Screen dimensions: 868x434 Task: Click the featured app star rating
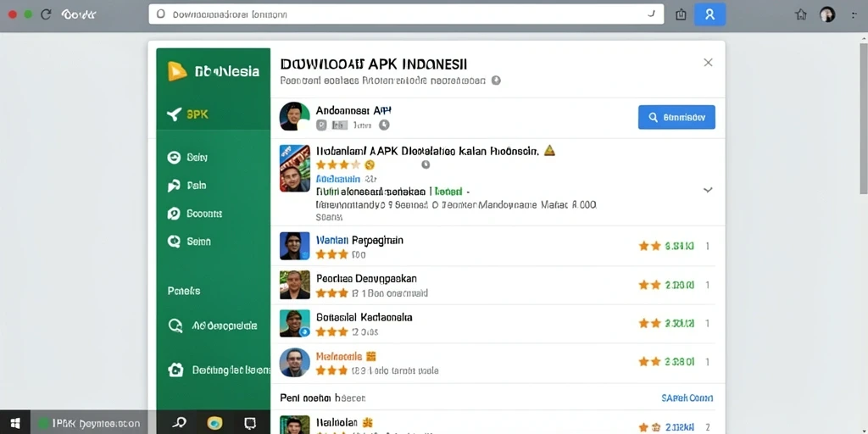click(337, 165)
